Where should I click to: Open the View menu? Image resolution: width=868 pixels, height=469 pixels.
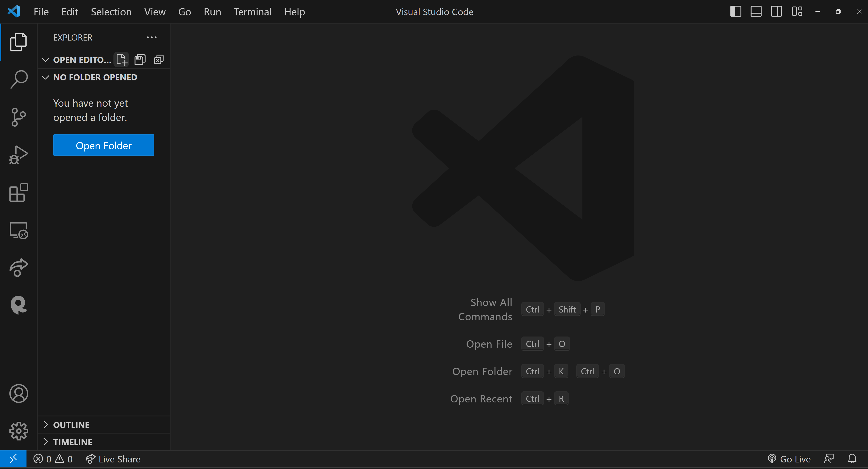(x=155, y=12)
